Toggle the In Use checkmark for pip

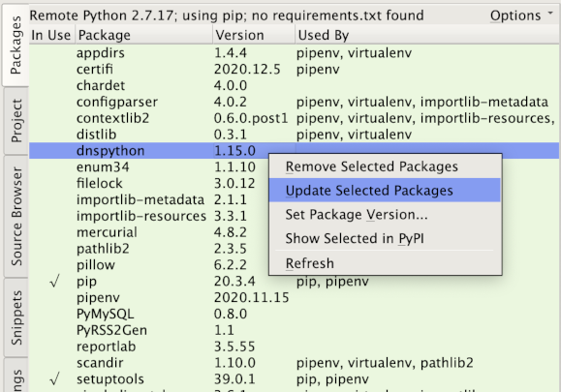54,282
